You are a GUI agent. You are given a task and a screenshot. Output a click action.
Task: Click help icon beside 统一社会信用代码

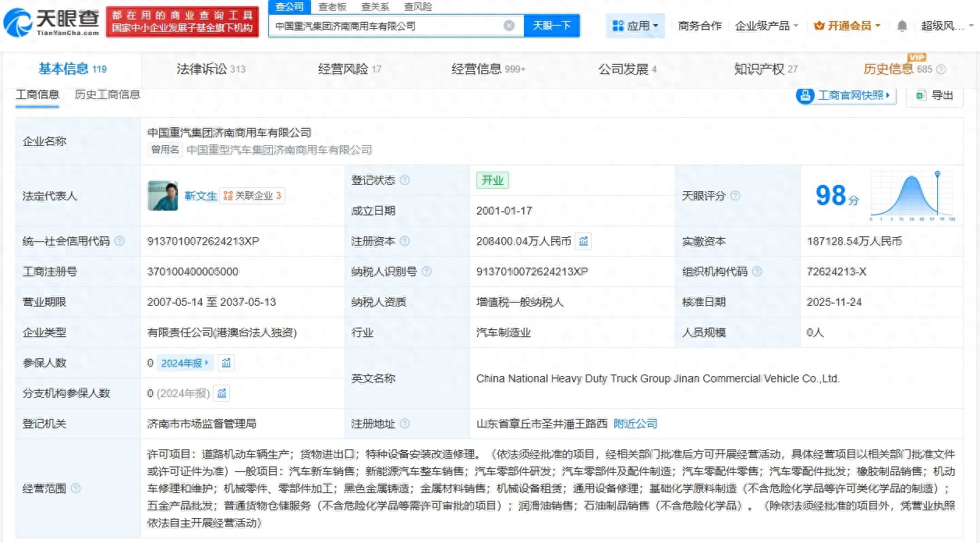119,241
